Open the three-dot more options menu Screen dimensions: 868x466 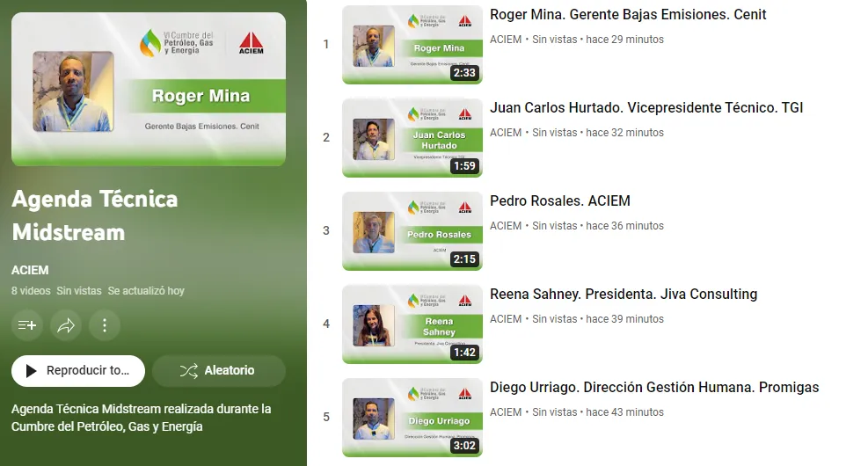click(105, 325)
